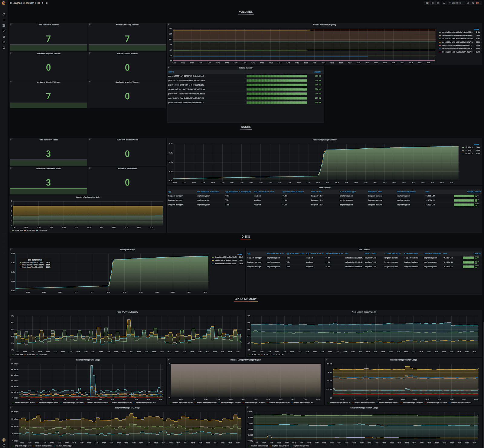Open the 30s auto-refresh interval dropdown
This screenshot has height=448, width=484.
(x=477, y=3)
